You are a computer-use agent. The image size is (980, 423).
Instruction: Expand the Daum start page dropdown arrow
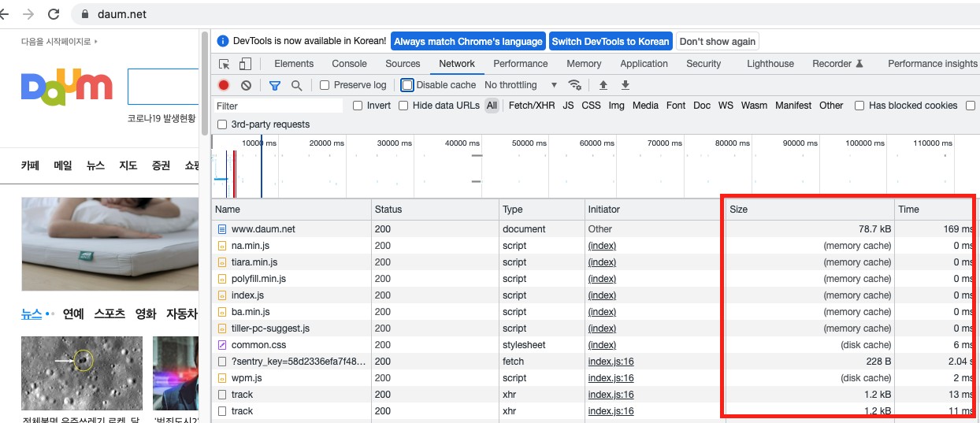tap(95, 41)
